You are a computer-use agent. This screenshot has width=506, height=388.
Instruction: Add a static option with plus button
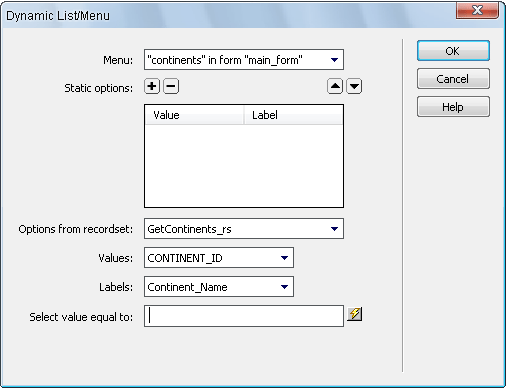pos(152,86)
